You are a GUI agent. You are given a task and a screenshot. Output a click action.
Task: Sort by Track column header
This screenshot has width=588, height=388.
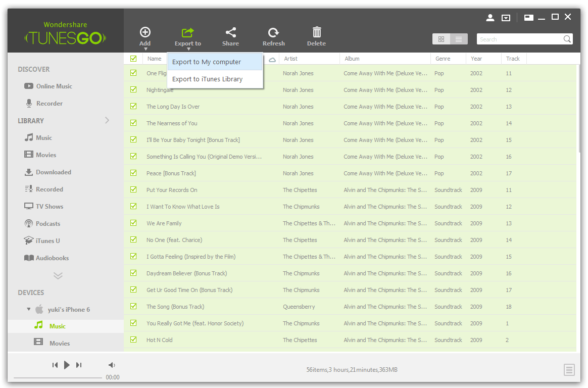click(514, 59)
